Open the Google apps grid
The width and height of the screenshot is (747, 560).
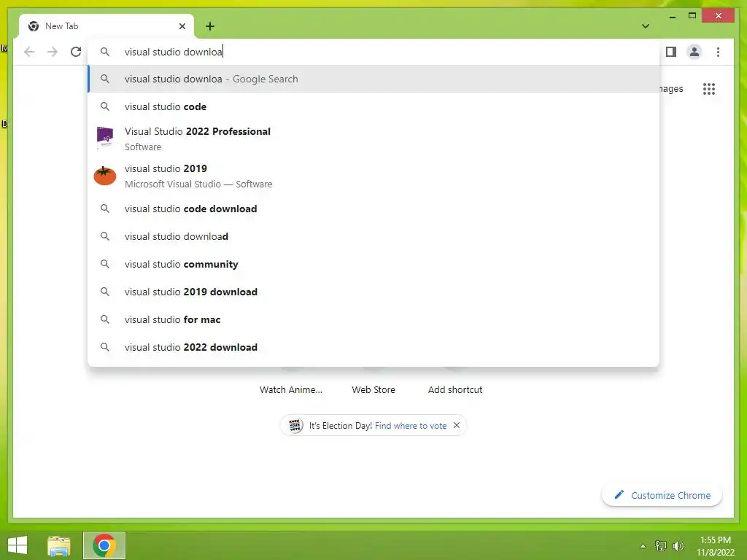(709, 89)
